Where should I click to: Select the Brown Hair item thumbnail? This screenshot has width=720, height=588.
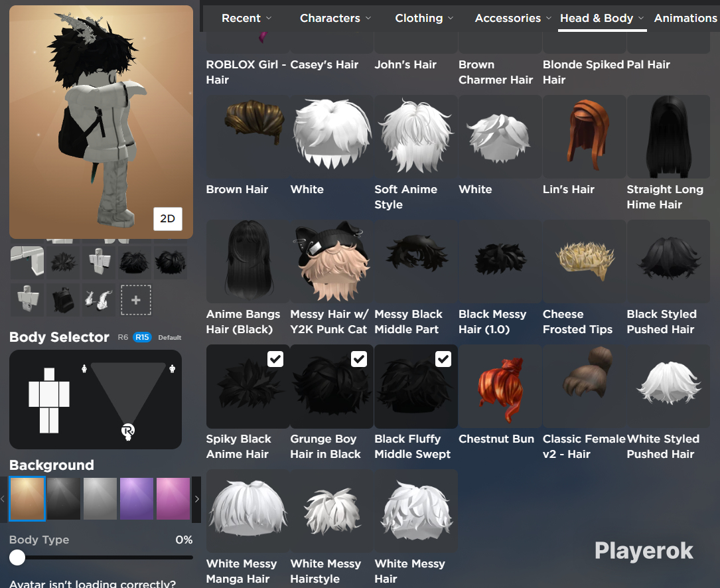248,137
